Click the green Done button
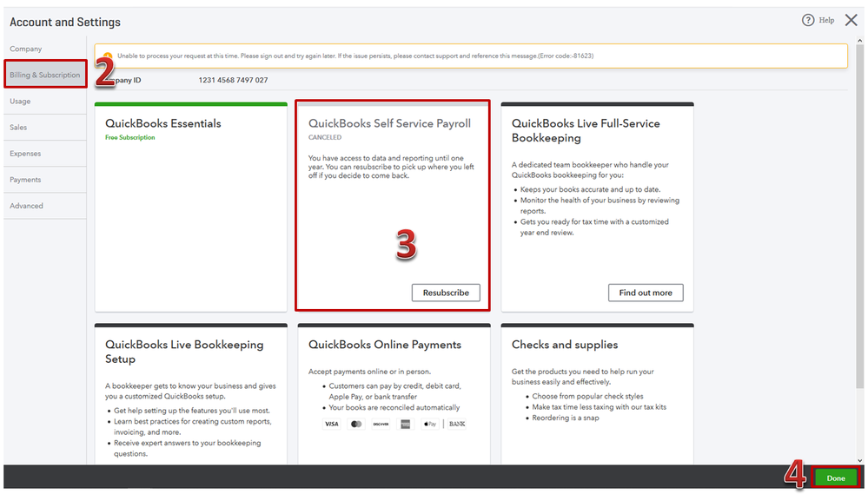Screen dimensions: 868x494 (835, 478)
